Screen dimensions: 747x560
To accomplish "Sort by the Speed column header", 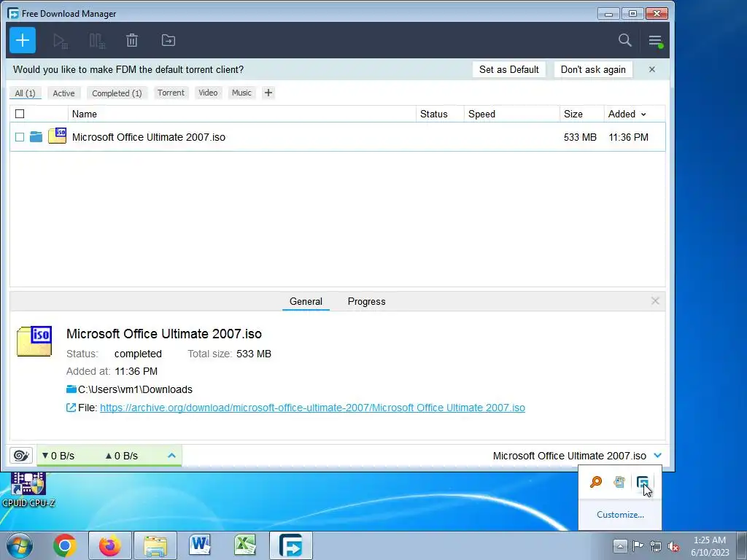I will [x=481, y=114].
